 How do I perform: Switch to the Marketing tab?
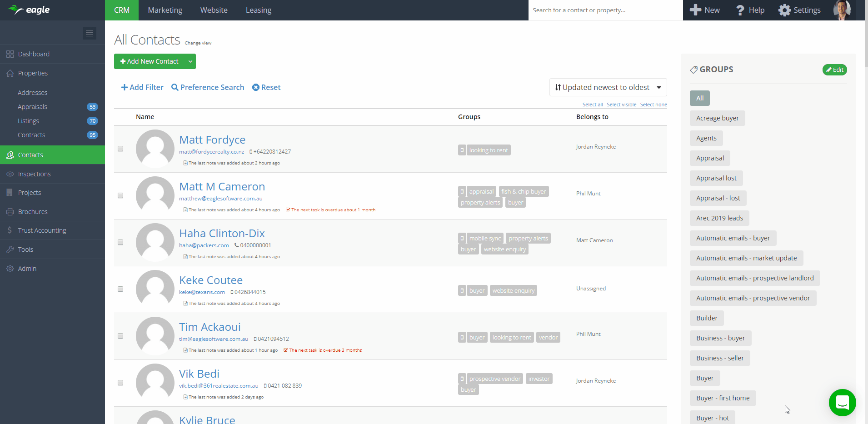(165, 10)
